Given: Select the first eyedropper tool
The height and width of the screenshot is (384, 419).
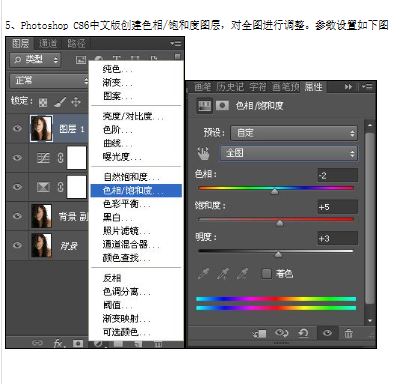Looking at the screenshot, I should pyautogui.click(x=203, y=274).
